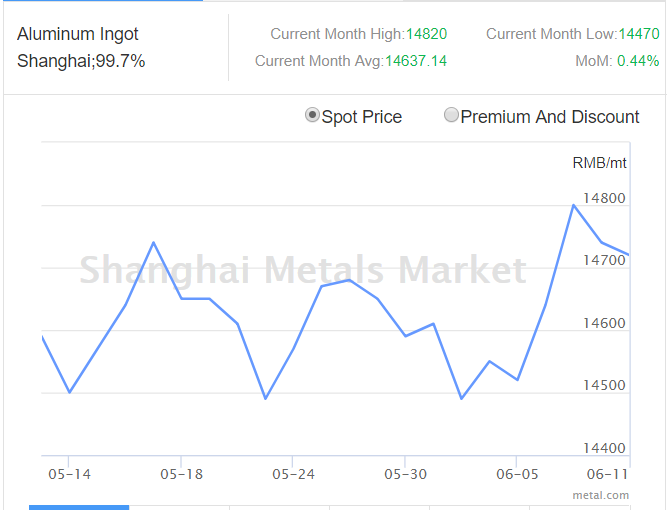
Task: Click the 05-30 date label on the axis
Action: pyautogui.click(x=405, y=473)
